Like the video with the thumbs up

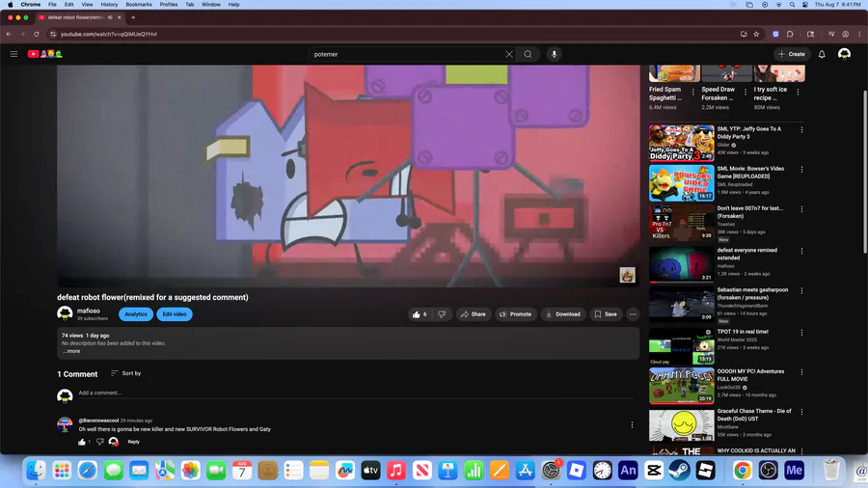click(x=420, y=314)
